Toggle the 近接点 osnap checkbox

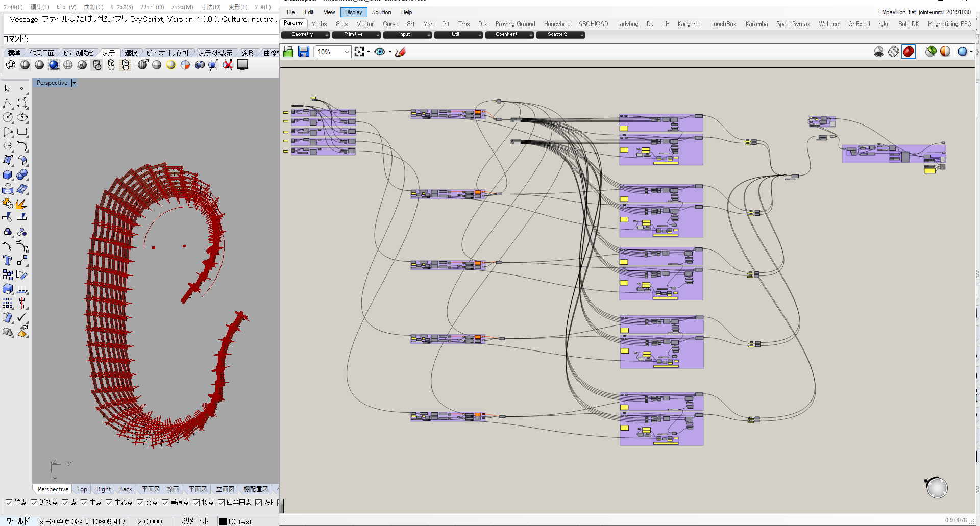click(34, 503)
